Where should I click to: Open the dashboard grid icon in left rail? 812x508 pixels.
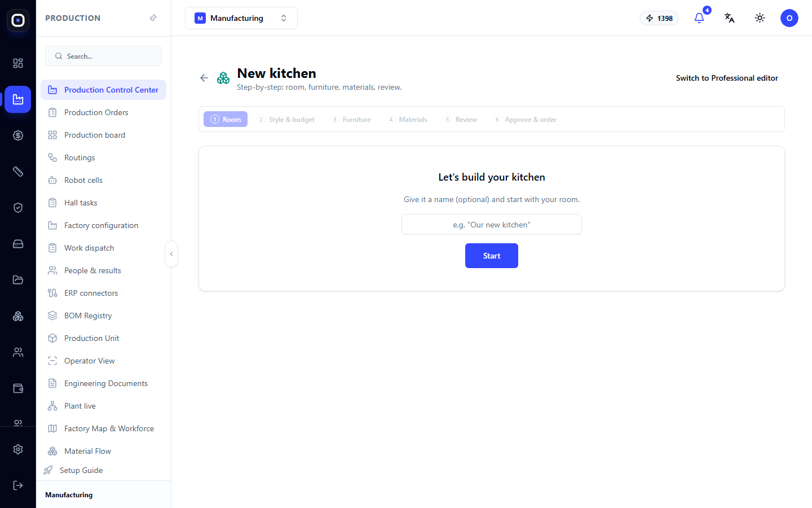point(18,63)
